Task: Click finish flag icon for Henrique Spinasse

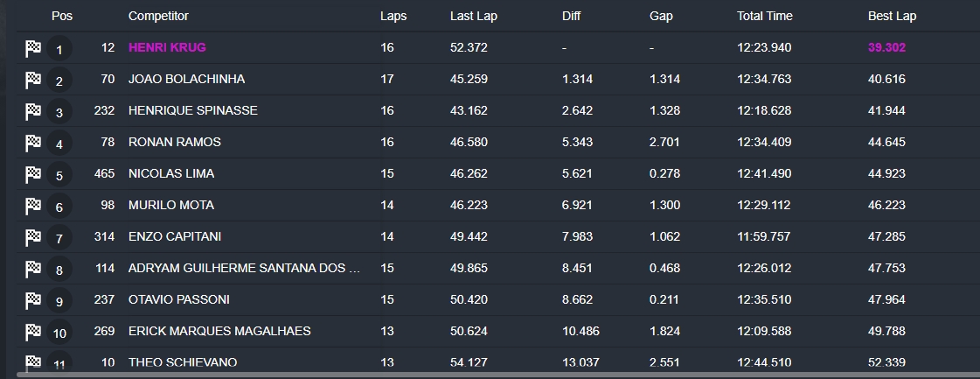Action: tap(33, 111)
